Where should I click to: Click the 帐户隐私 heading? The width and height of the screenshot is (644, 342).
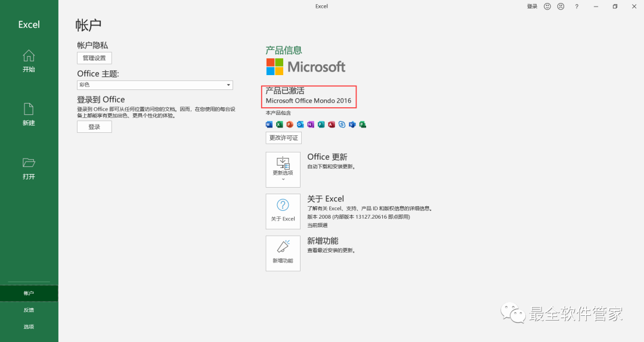coord(92,45)
